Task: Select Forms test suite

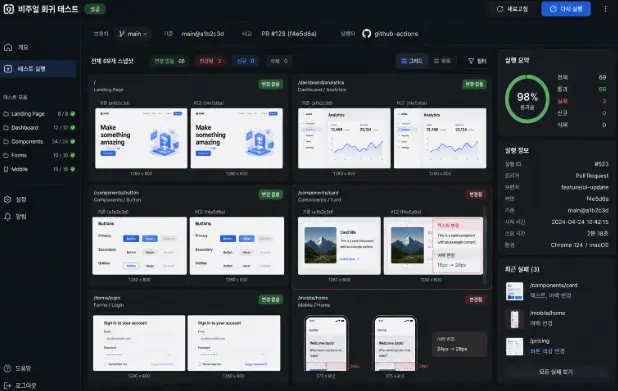Action: 39,155
